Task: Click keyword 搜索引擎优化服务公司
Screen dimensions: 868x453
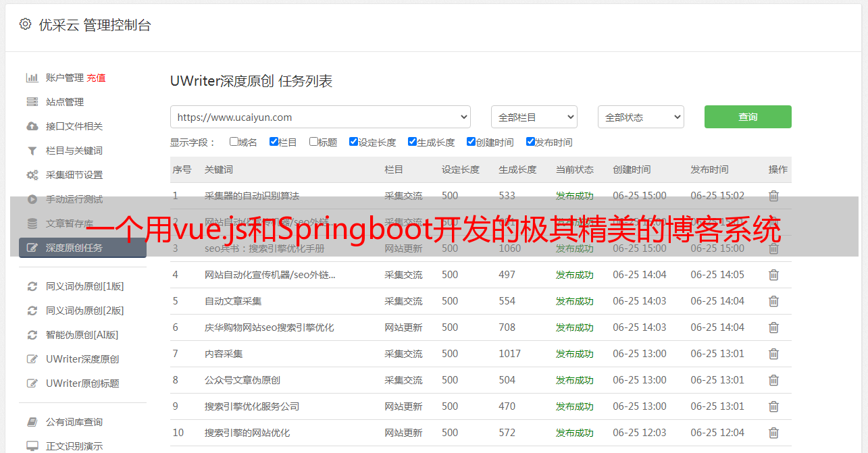Action: [252, 406]
